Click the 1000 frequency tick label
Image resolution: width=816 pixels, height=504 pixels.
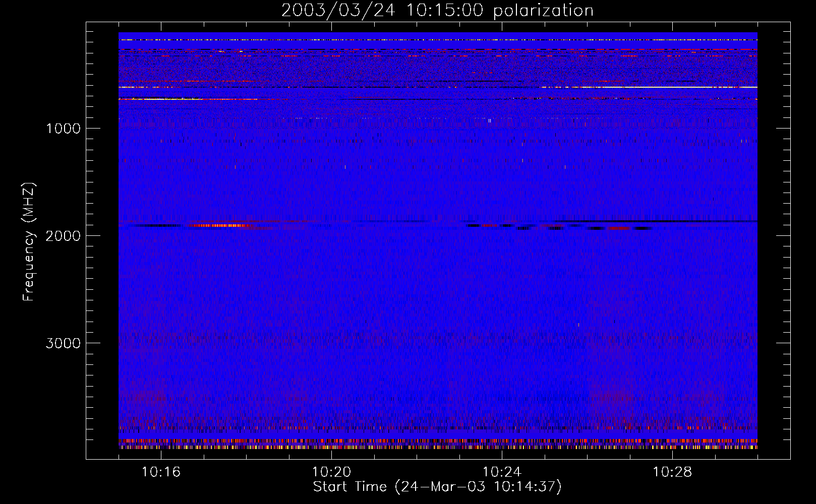[63, 129]
